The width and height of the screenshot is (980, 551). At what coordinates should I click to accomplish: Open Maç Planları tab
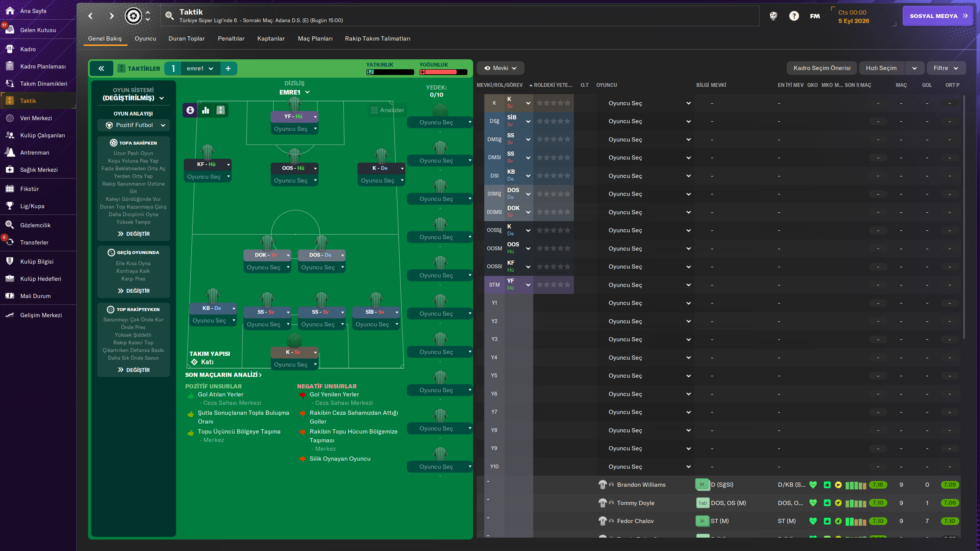[315, 39]
